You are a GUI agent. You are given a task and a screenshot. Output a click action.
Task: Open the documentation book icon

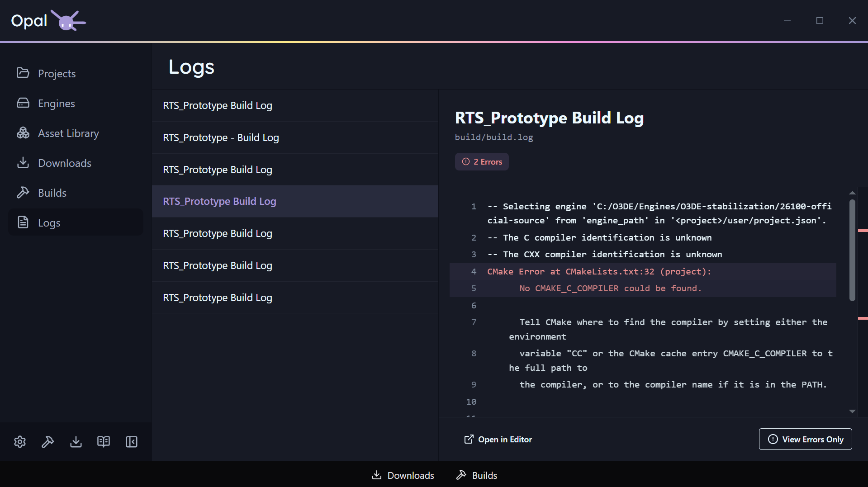pyautogui.click(x=104, y=442)
